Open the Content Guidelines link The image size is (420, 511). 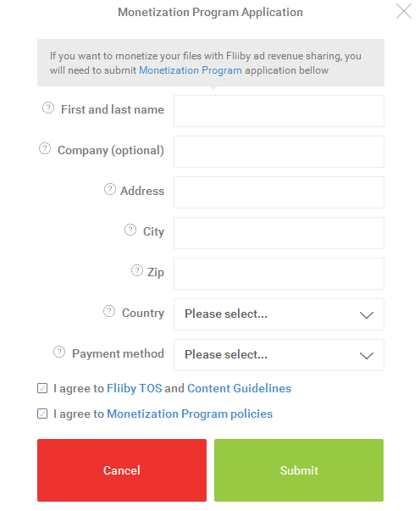click(x=240, y=388)
